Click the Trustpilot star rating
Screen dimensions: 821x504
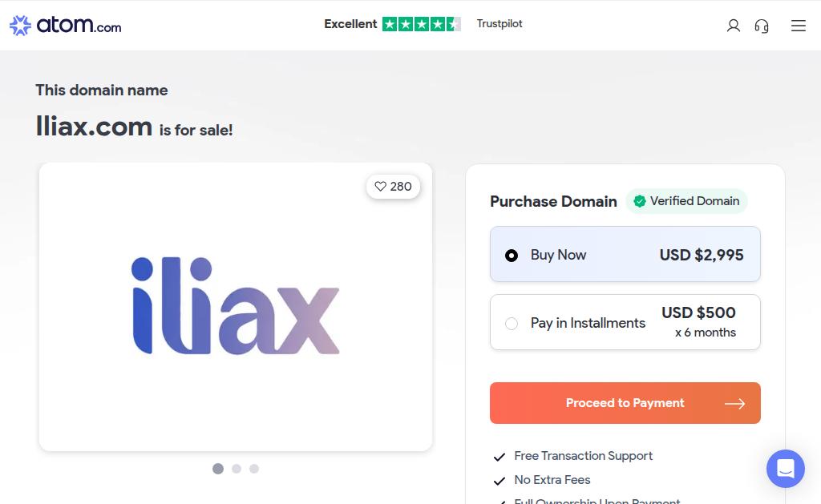[x=421, y=24]
